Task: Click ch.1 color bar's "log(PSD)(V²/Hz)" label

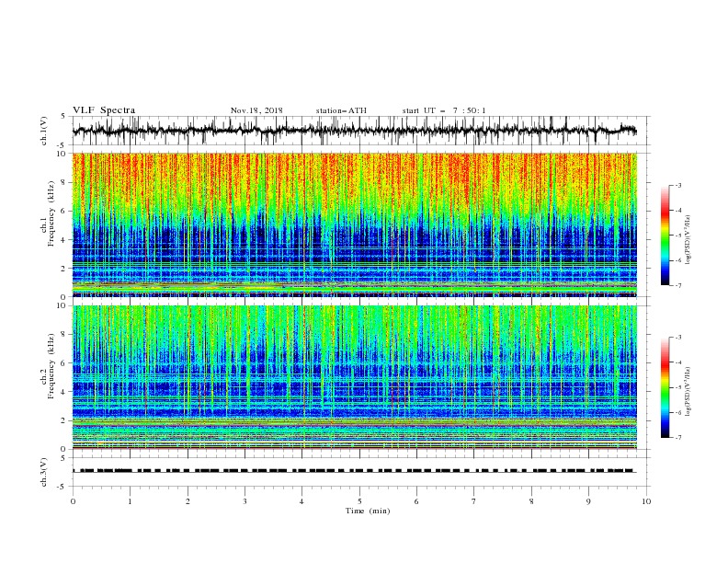Action: tap(688, 240)
